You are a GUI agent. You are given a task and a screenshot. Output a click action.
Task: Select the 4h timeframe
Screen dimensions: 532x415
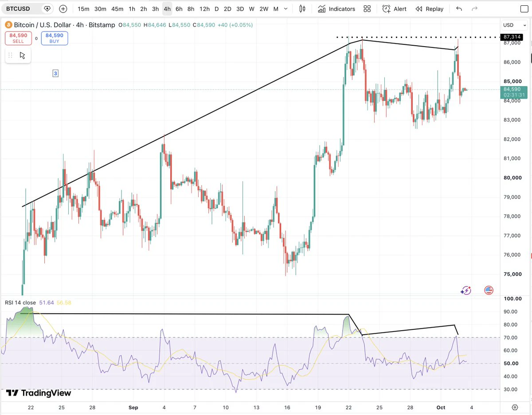[167, 9]
